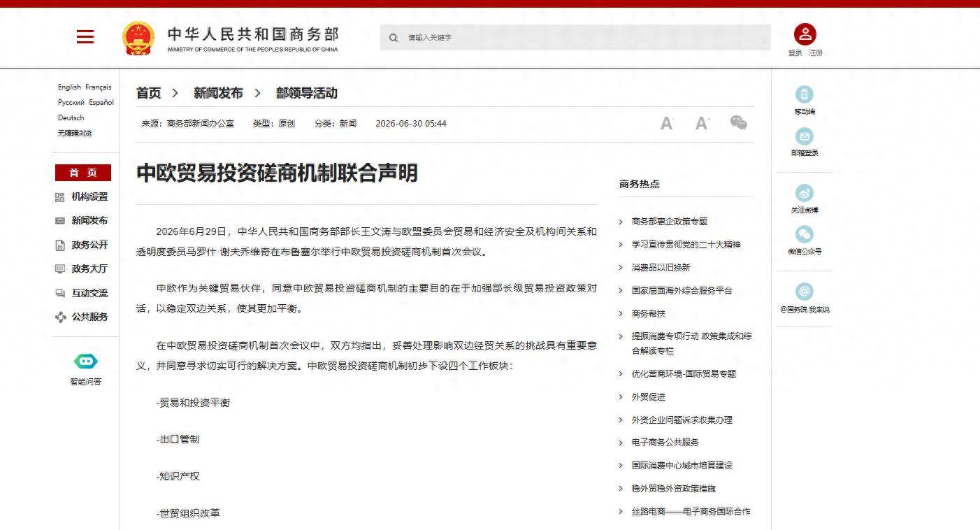This screenshot has height=530, width=980.
Task: Go to 首页 in the breadcrumb
Action: [148, 93]
